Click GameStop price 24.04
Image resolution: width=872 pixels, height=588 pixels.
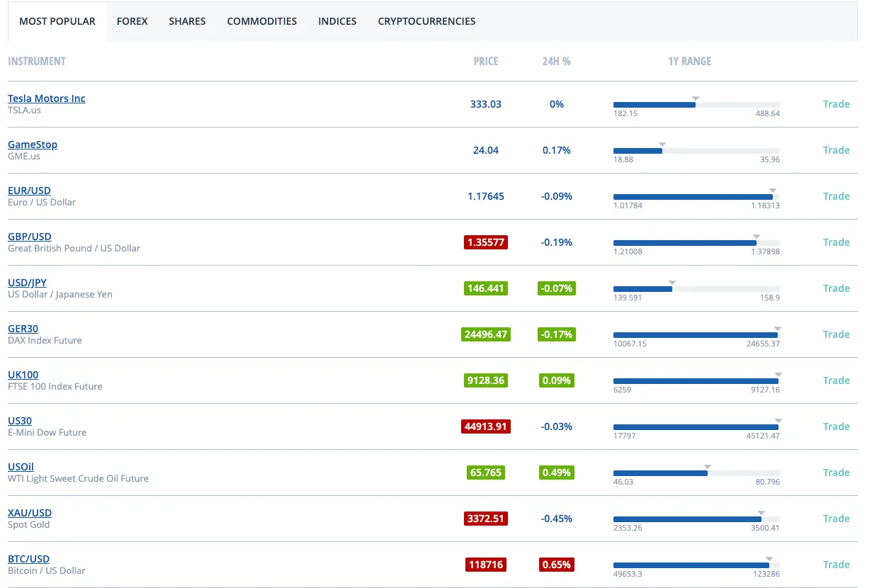486,150
